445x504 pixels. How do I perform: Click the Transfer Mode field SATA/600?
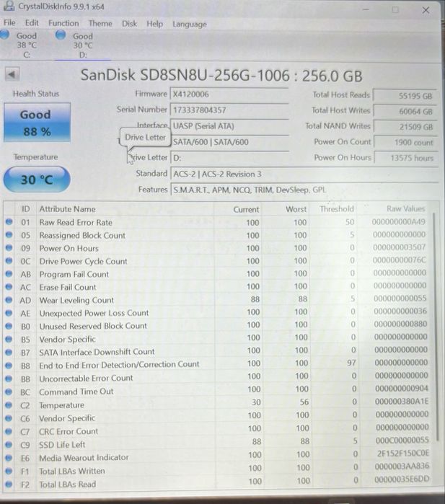(229, 142)
